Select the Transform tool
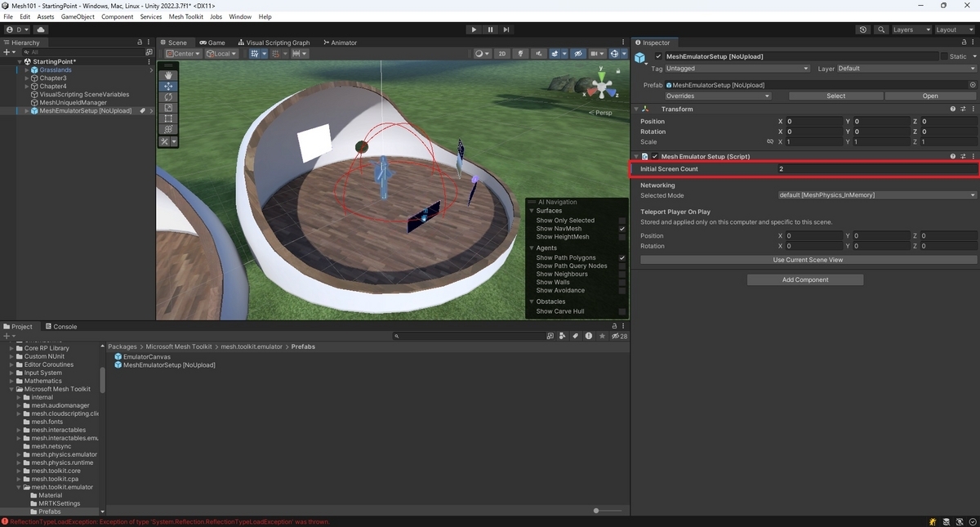 click(169, 129)
